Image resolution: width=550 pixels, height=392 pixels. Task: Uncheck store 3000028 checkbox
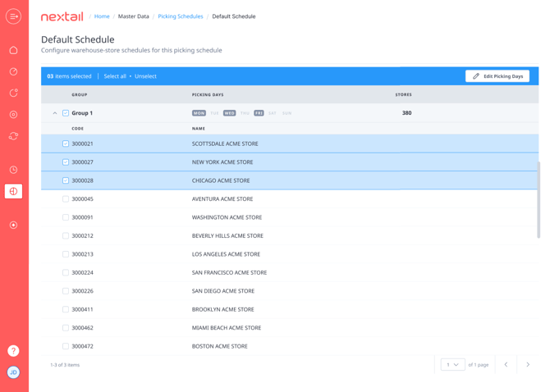click(66, 180)
